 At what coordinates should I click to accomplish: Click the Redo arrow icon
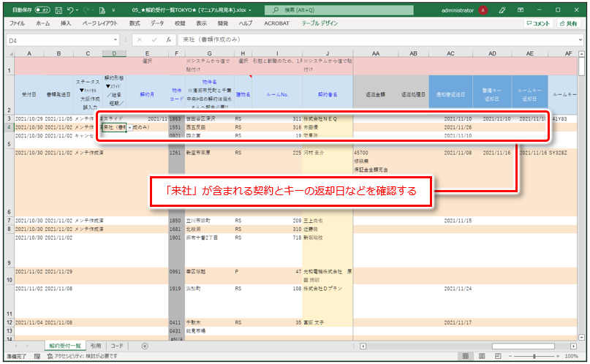click(x=86, y=10)
